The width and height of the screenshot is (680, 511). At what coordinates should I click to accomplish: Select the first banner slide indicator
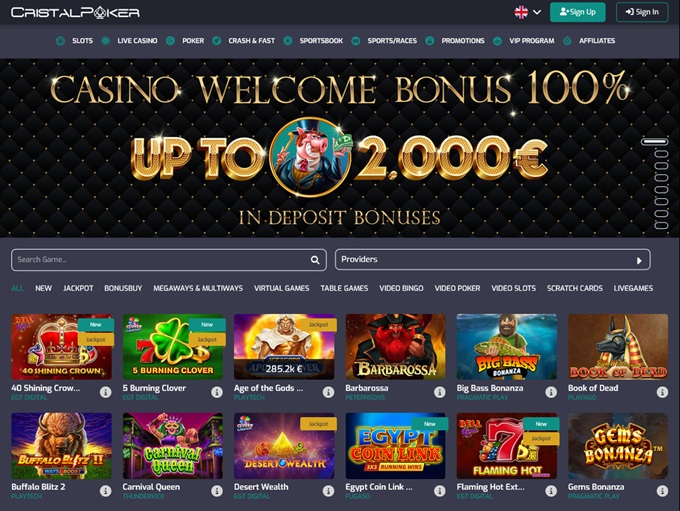[654, 142]
